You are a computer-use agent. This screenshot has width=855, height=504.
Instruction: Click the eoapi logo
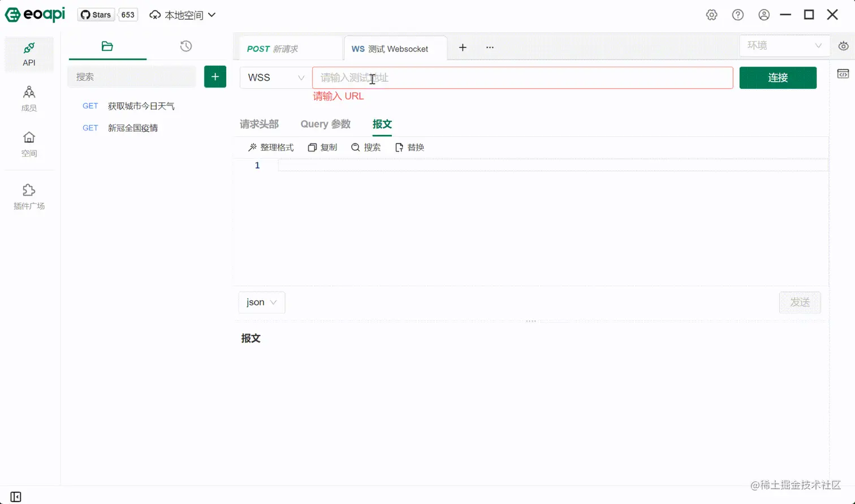[35, 15]
